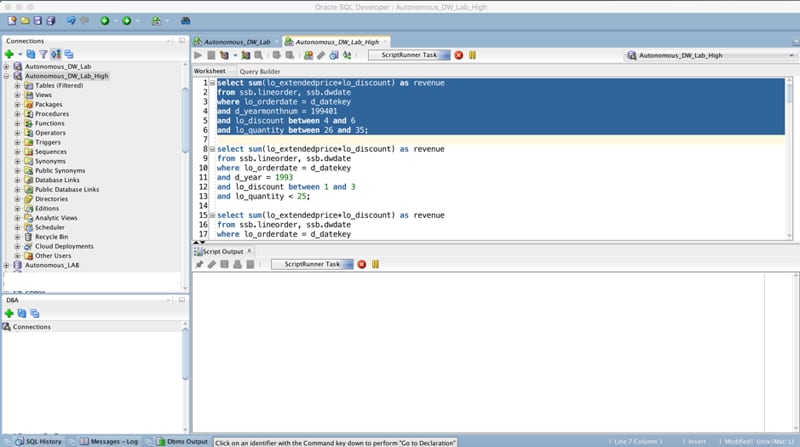
Task: Collapse the code fold marker at line 8
Action: click(212, 148)
